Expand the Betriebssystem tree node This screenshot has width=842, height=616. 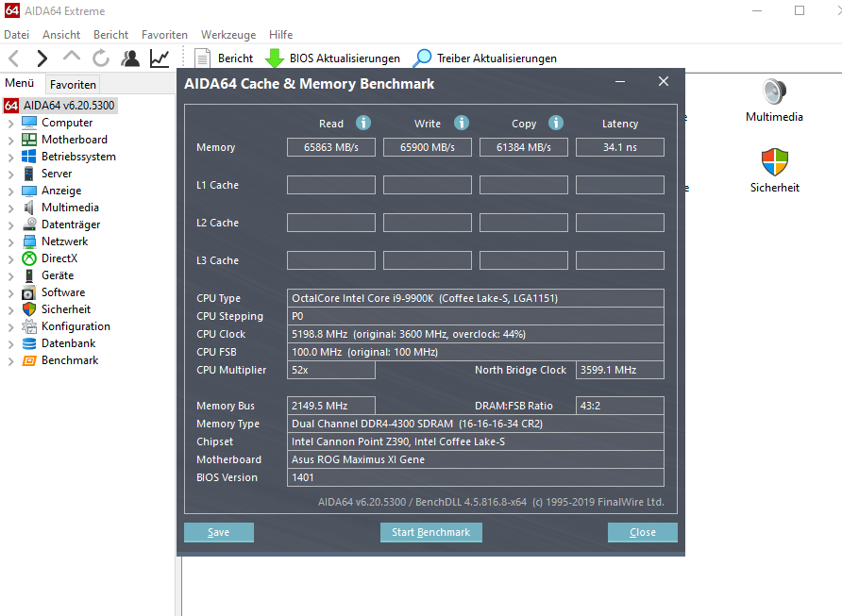pyautogui.click(x=10, y=158)
